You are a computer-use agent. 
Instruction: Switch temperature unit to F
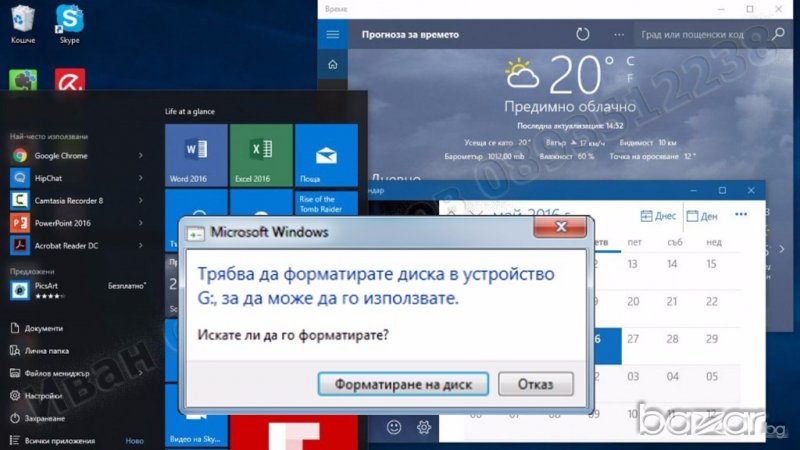tap(629, 77)
